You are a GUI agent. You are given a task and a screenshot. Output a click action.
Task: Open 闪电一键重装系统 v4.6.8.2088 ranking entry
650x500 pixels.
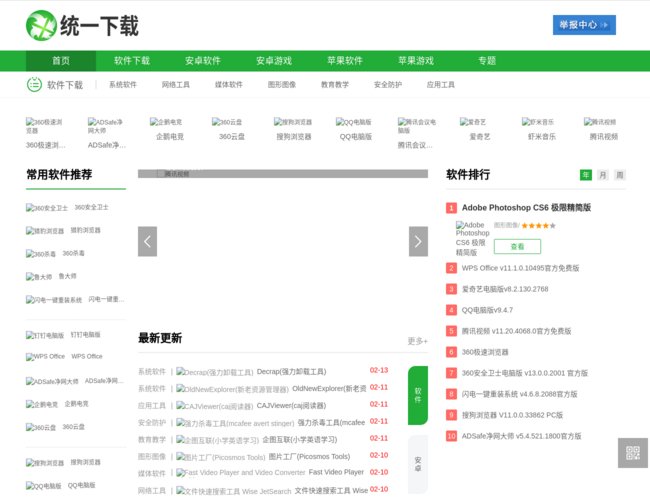[x=519, y=394]
